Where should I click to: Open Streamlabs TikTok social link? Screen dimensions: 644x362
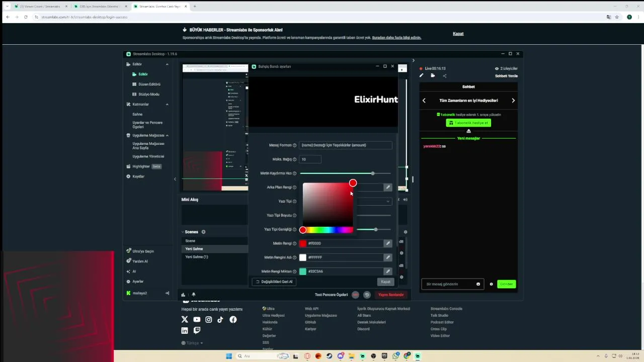[220, 319]
